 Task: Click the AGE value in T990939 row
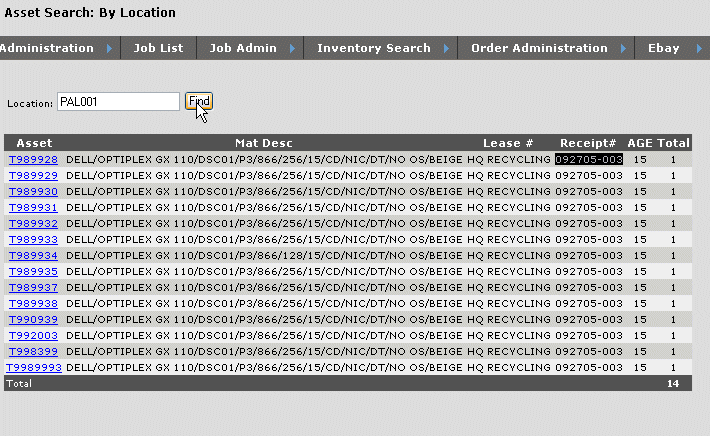click(640, 319)
